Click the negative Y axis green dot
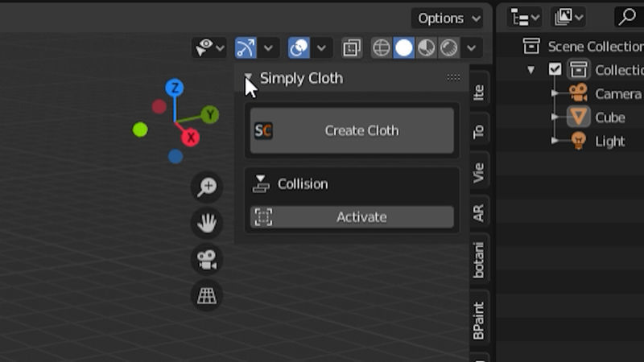 coord(140,130)
